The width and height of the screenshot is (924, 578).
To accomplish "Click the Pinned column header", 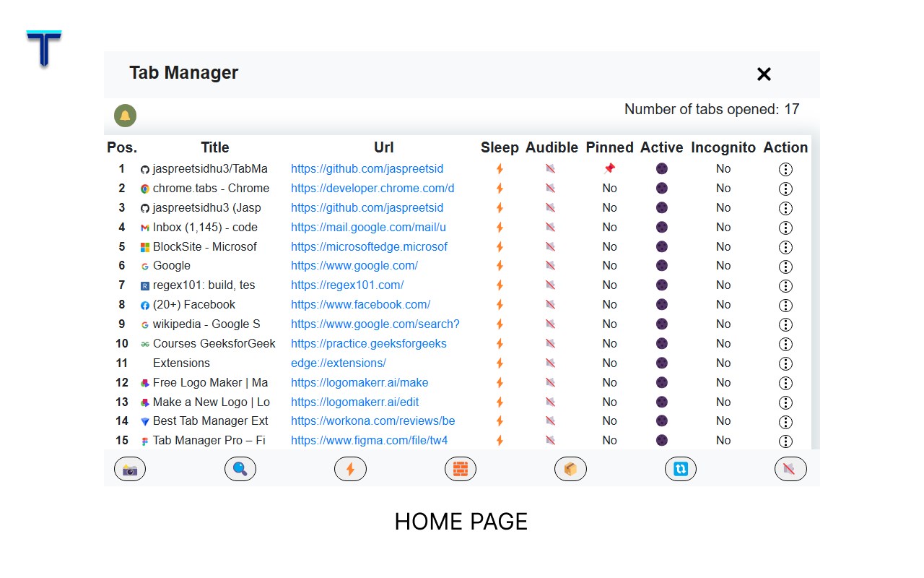I will [x=610, y=147].
